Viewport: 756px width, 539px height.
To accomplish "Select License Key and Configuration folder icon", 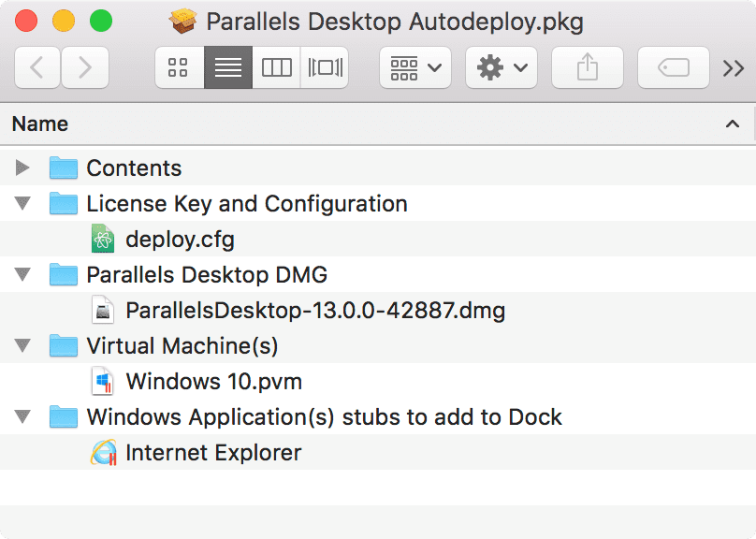I will click(64, 202).
